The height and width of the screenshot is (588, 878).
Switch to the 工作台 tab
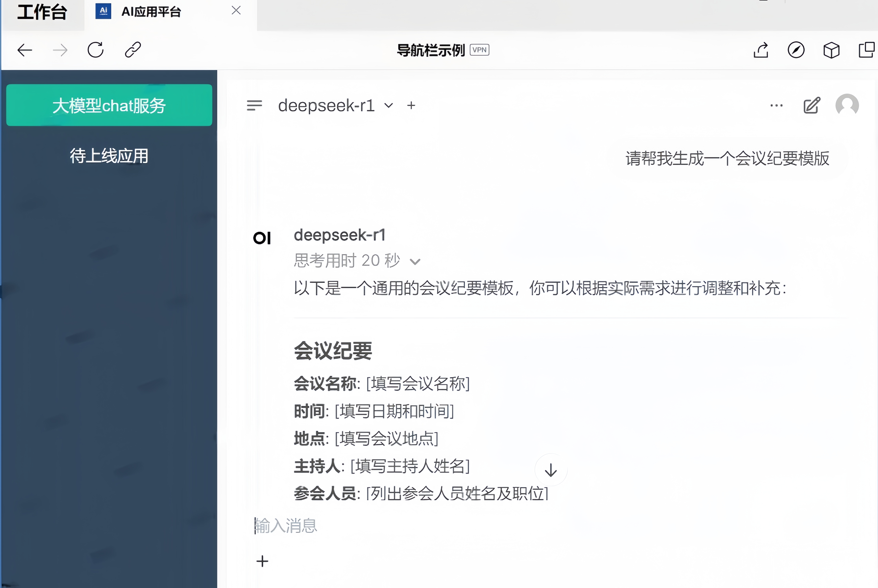click(x=42, y=12)
